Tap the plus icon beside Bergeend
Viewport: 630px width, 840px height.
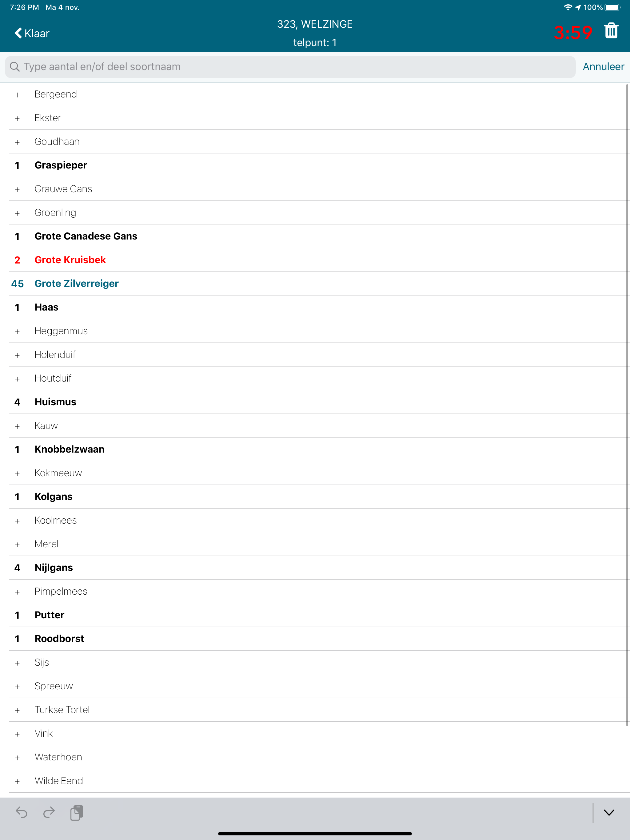[17, 95]
